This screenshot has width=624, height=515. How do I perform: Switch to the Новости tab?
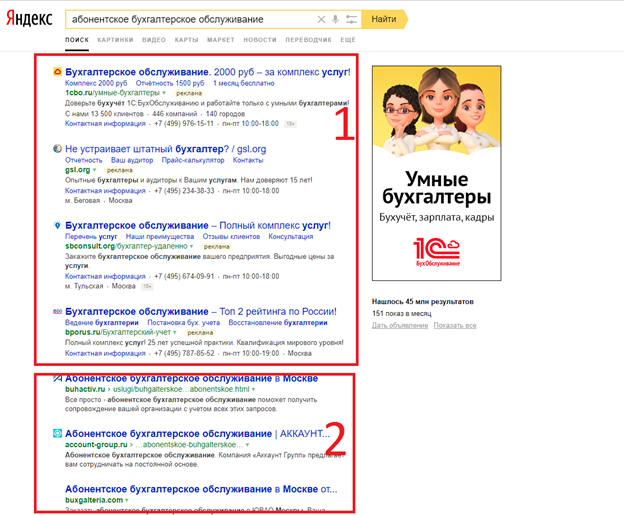click(260, 40)
